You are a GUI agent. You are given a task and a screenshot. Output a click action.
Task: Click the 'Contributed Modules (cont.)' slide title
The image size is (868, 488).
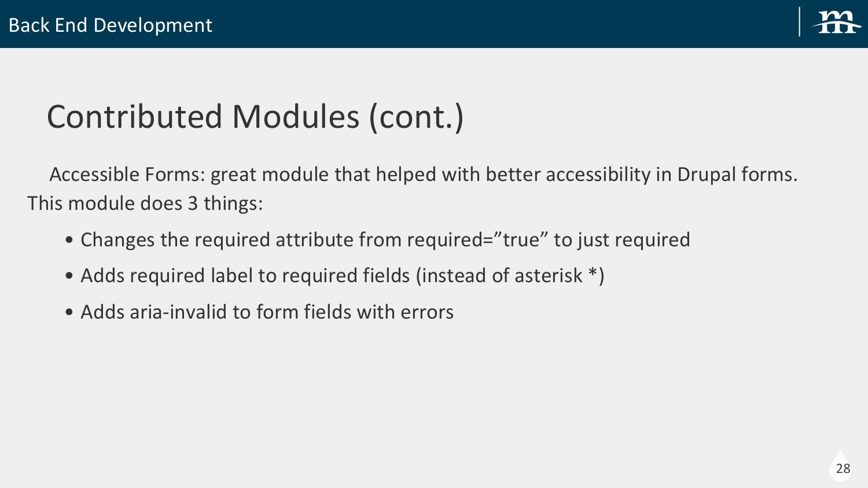255,117
